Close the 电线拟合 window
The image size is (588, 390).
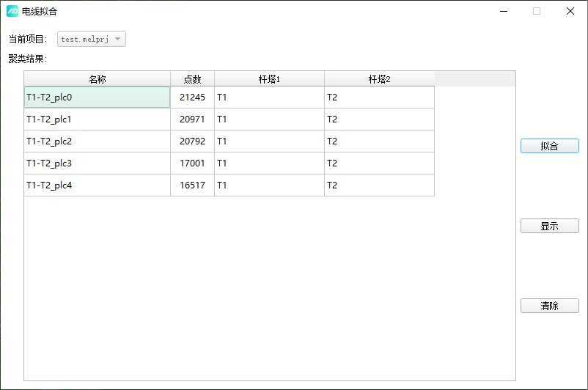(570, 11)
